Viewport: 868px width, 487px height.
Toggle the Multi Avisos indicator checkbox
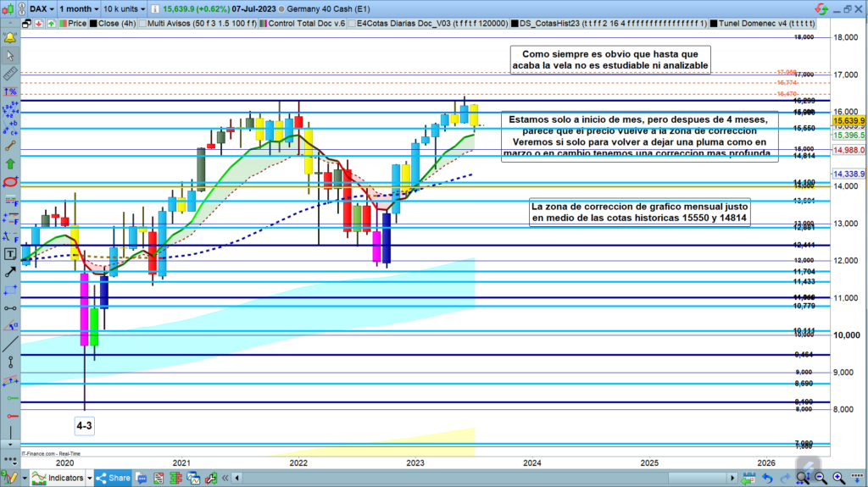click(142, 25)
